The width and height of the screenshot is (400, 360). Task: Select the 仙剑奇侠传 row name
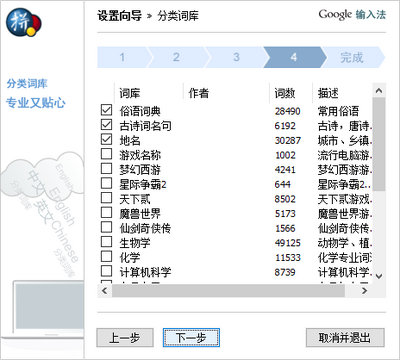[x=145, y=228]
